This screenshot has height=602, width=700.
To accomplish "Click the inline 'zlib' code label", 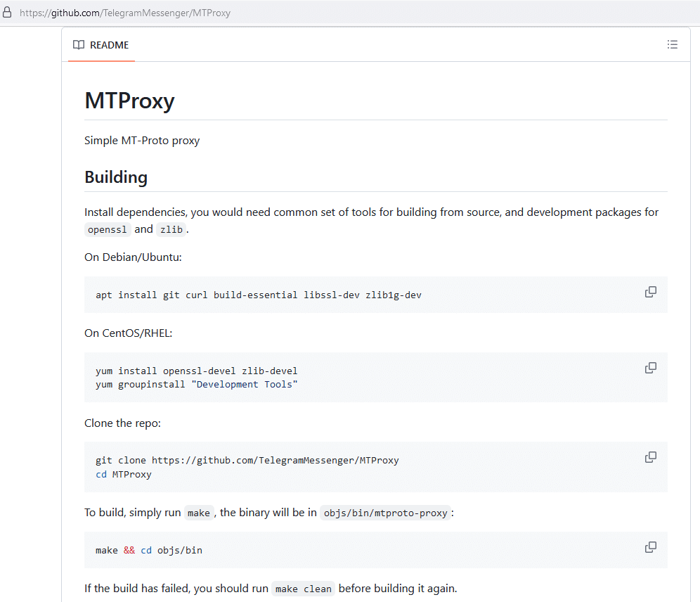I will coord(171,229).
